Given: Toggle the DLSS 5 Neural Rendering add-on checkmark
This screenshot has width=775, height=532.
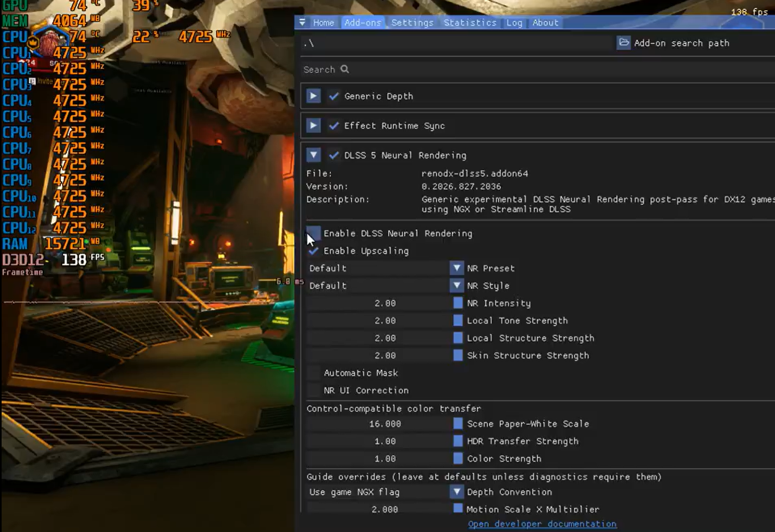Looking at the screenshot, I should click(334, 155).
